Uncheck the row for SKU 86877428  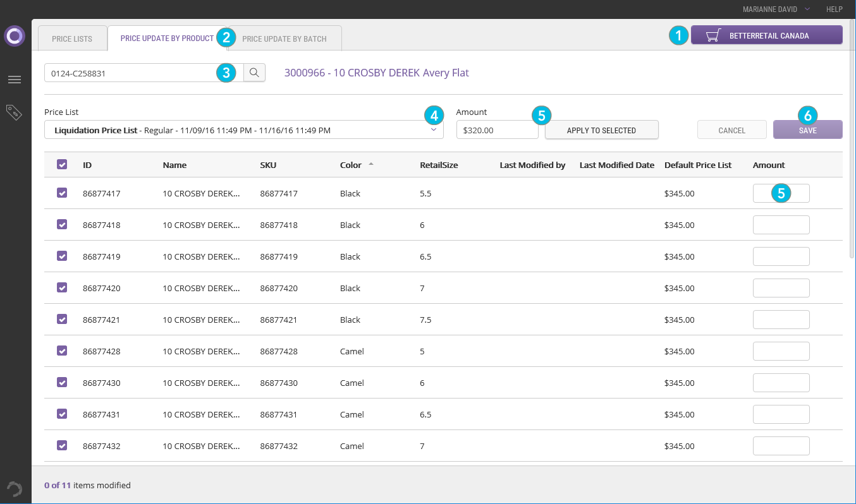[x=62, y=351]
